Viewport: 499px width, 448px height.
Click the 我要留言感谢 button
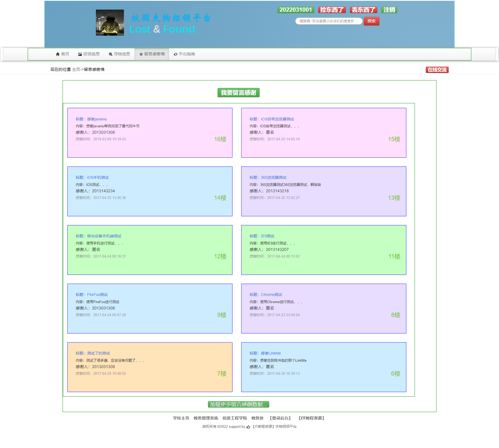point(238,93)
